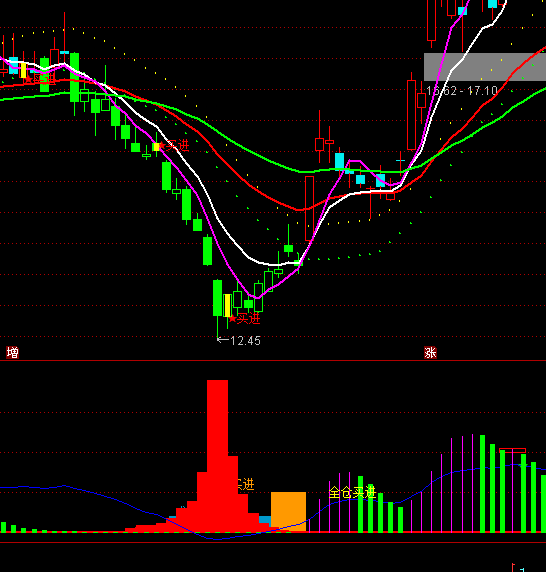546x572 pixels.
Task: Select the orange 买进 label in the indicator panel
Action: pyautogui.click(x=246, y=484)
